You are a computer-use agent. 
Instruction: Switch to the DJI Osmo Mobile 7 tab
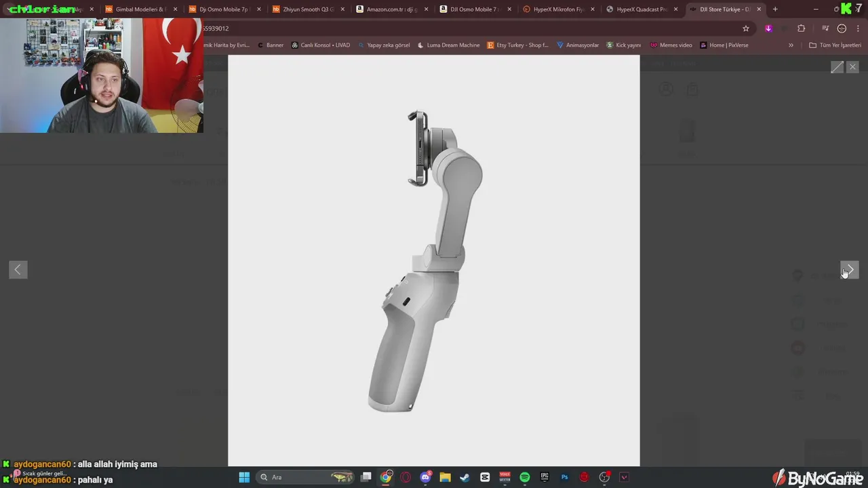(x=475, y=9)
